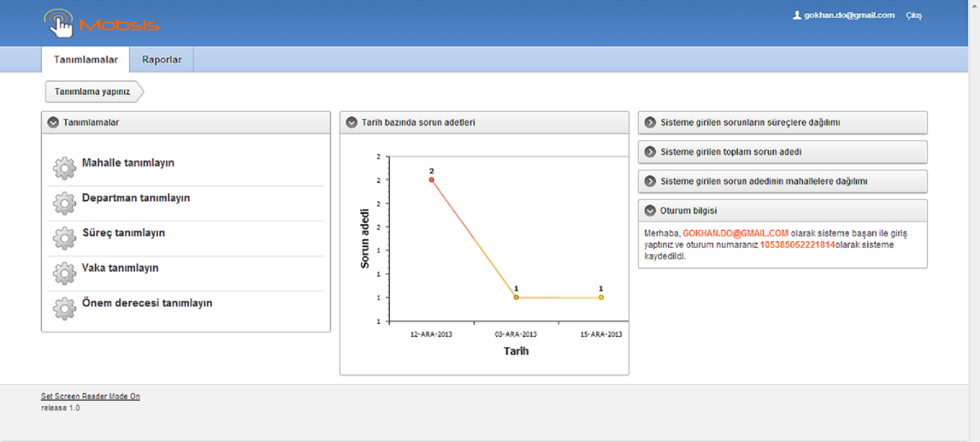Click the Mobsis logo icon
The height and width of the screenshot is (442, 980).
coord(59,23)
